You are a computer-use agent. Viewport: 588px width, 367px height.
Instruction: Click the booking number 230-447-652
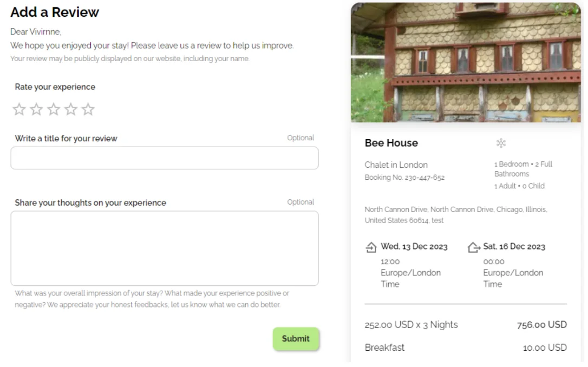coord(404,178)
